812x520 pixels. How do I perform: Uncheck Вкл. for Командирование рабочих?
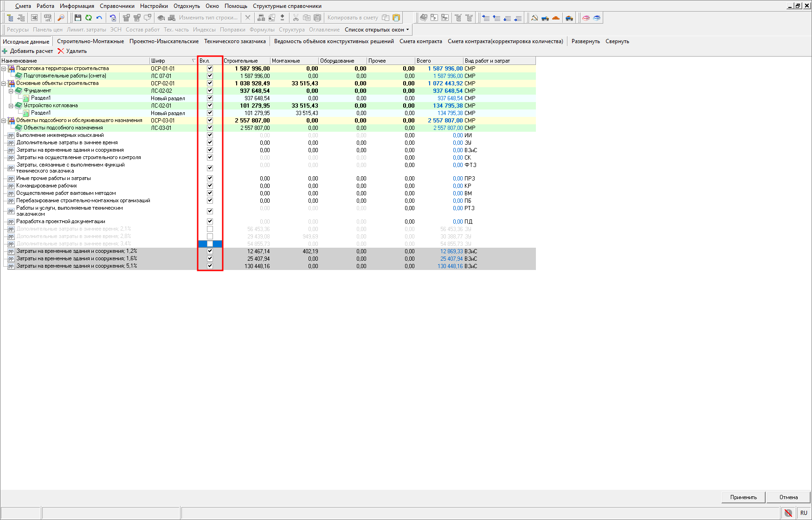click(210, 186)
